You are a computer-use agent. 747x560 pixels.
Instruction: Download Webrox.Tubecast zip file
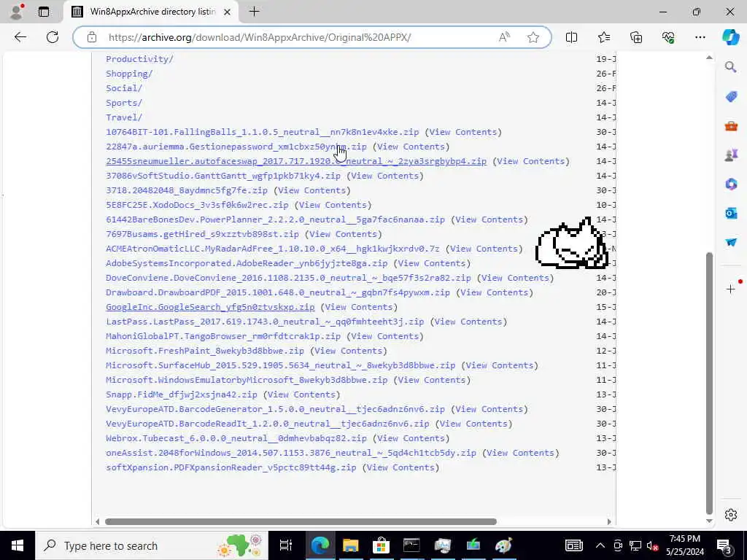[x=236, y=438]
